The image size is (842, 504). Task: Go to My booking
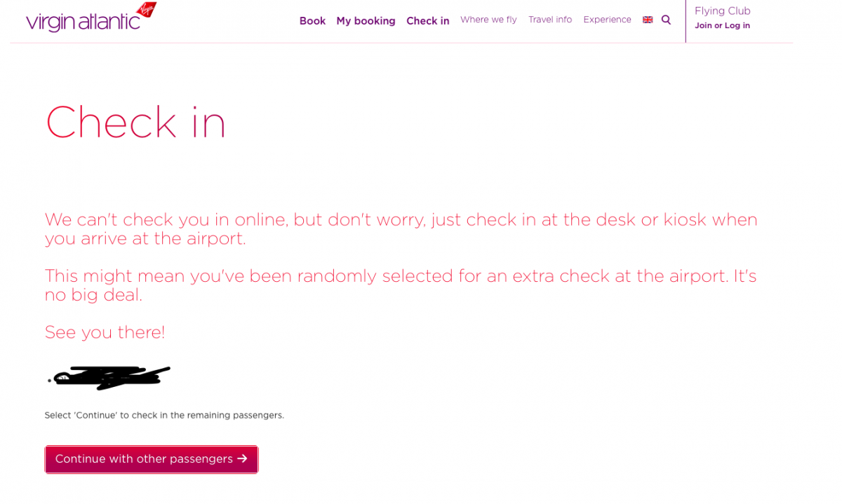pyautogui.click(x=366, y=21)
